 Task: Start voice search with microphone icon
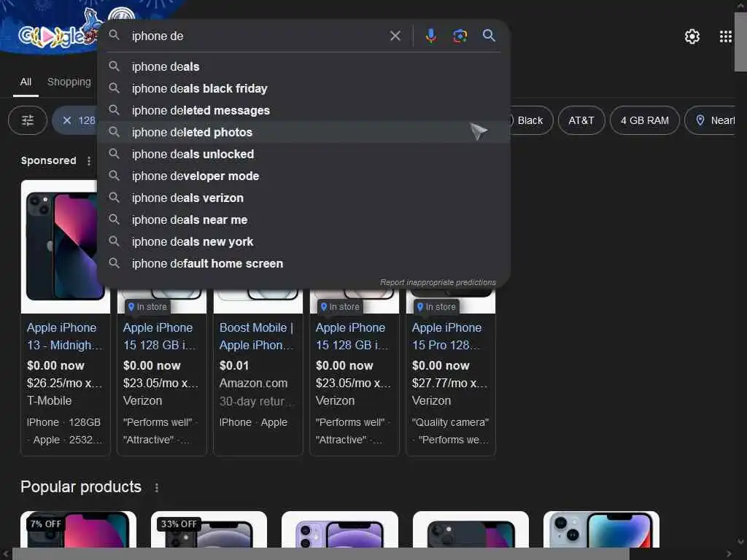click(x=430, y=36)
